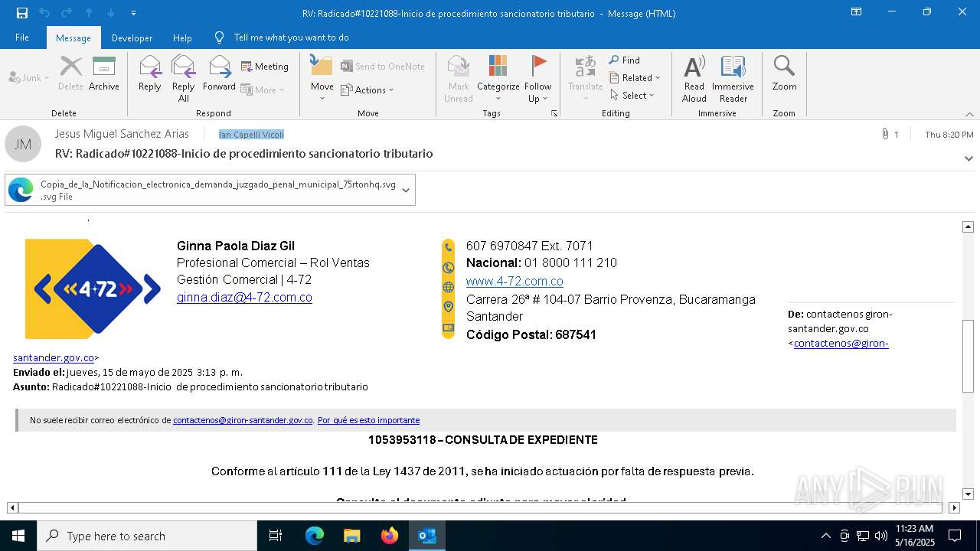Open attachment options dropdown arrow

pos(406,190)
